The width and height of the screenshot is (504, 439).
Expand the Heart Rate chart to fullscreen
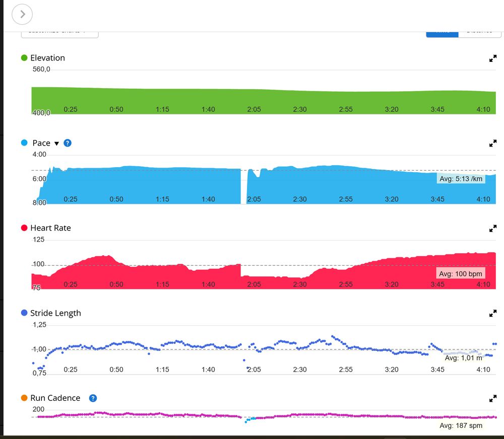[x=493, y=229]
